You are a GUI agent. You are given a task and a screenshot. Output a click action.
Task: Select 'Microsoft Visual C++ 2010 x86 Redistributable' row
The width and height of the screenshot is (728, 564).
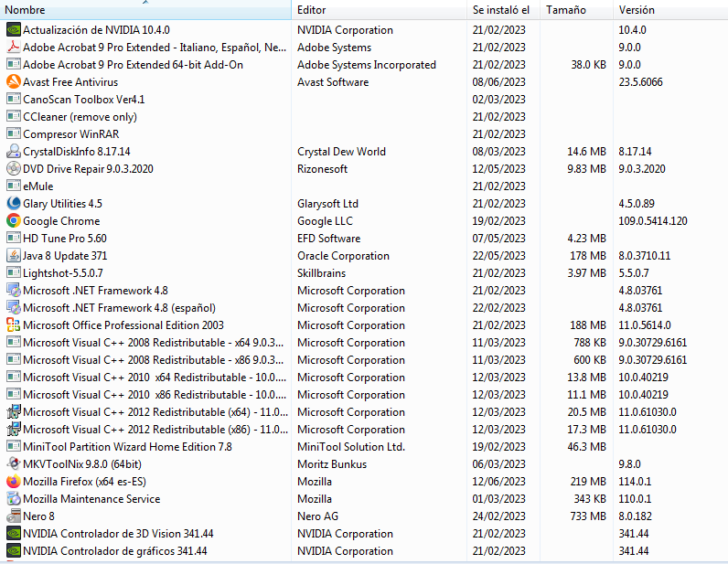155,395
